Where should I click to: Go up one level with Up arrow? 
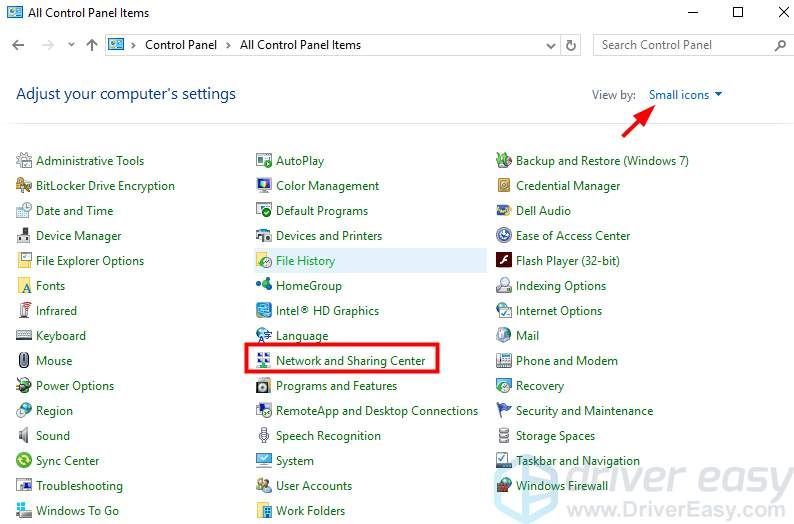click(x=92, y=45)
